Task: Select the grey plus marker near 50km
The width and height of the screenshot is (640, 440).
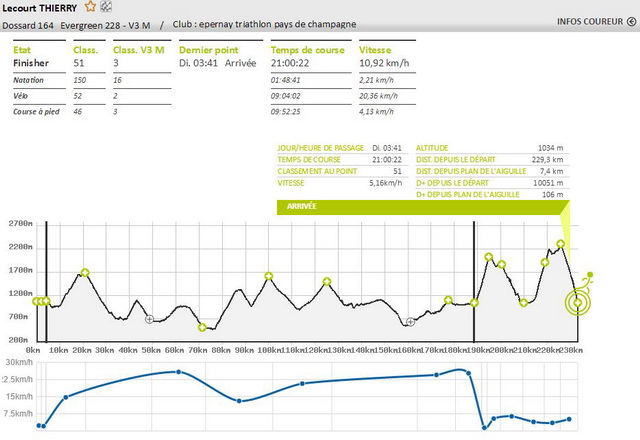Action: [149, 319]
